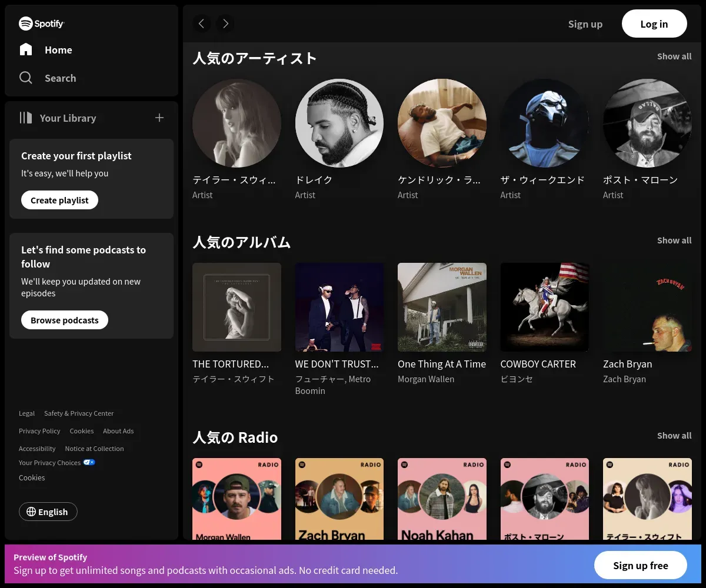Open the Cookies link above English button
This screenshot has height=588, width=706.
pyautogui.click(x=32, y=477)
